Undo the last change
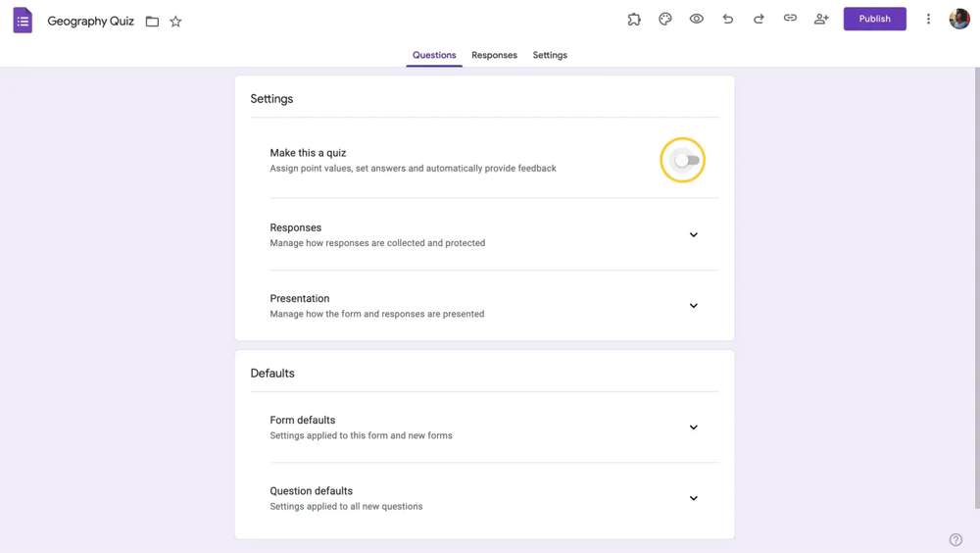980x553 pixels. click(x=727, y=19)
